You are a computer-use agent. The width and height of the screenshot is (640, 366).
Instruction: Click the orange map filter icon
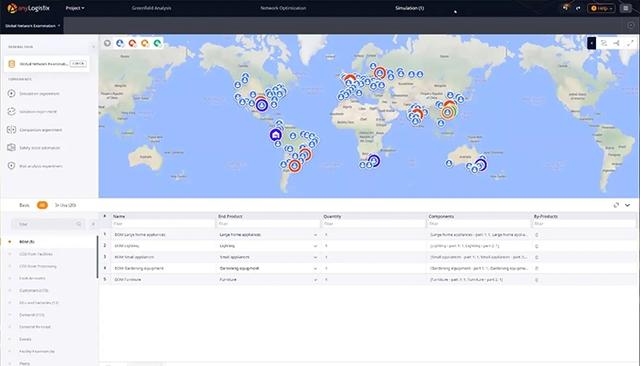pos(145,43)
